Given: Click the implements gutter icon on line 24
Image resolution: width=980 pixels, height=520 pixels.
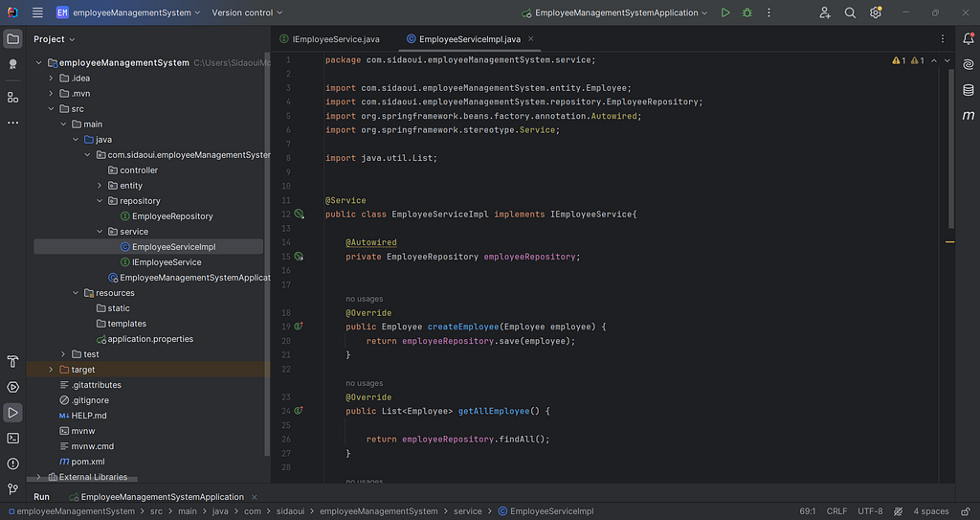Looking at the screenshot, I should coord(299,411).
